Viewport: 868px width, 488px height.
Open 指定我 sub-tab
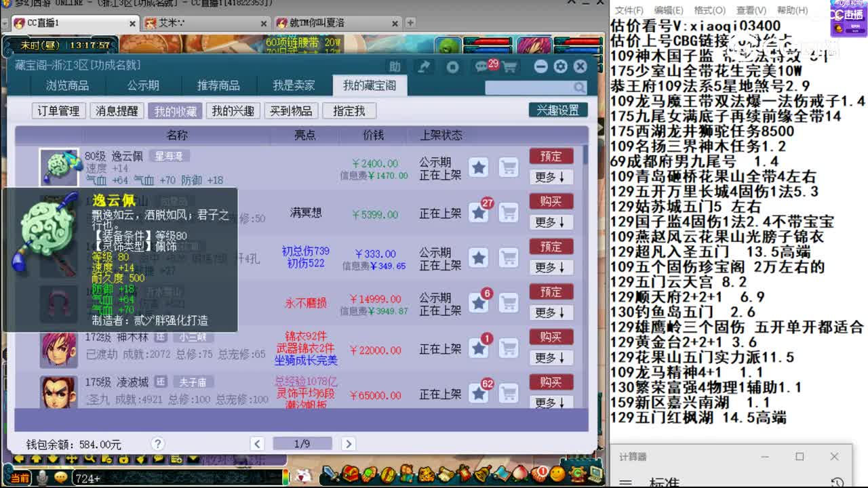click(349, 110)
